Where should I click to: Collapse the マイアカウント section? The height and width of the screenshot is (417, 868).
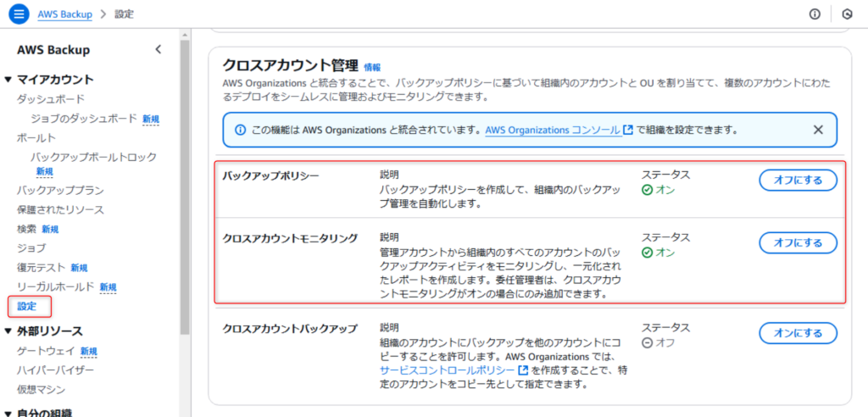point(8,80)
